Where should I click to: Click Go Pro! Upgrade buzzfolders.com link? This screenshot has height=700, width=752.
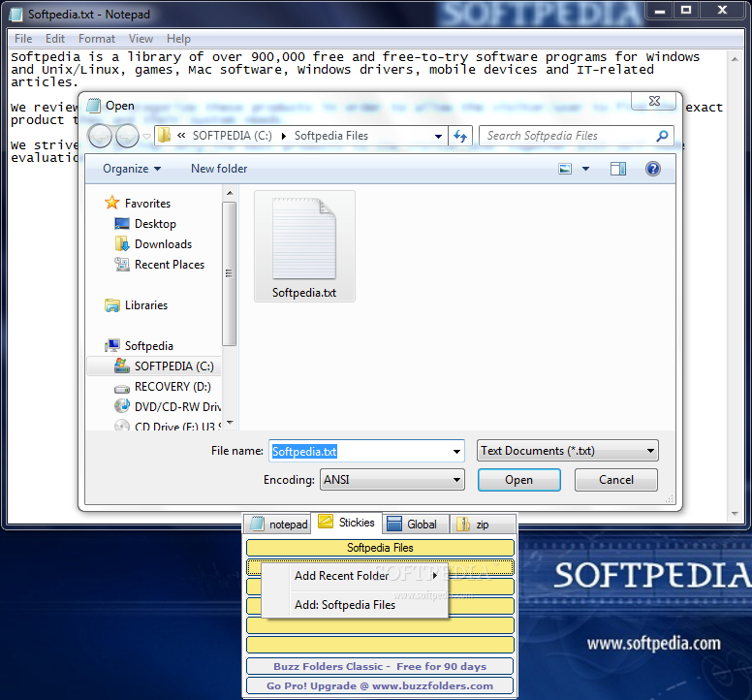[380, 685]
